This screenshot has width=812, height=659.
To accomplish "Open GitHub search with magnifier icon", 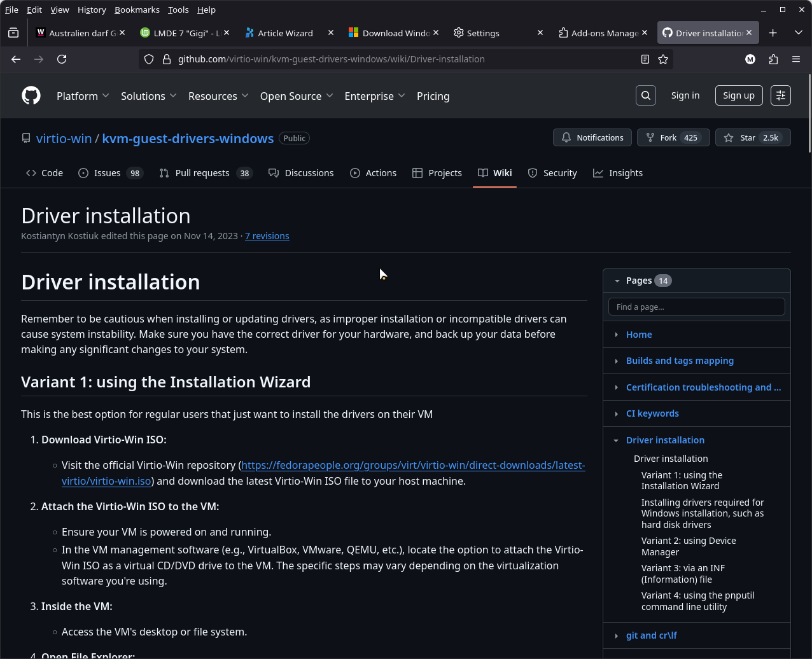I will pos(645,95).
